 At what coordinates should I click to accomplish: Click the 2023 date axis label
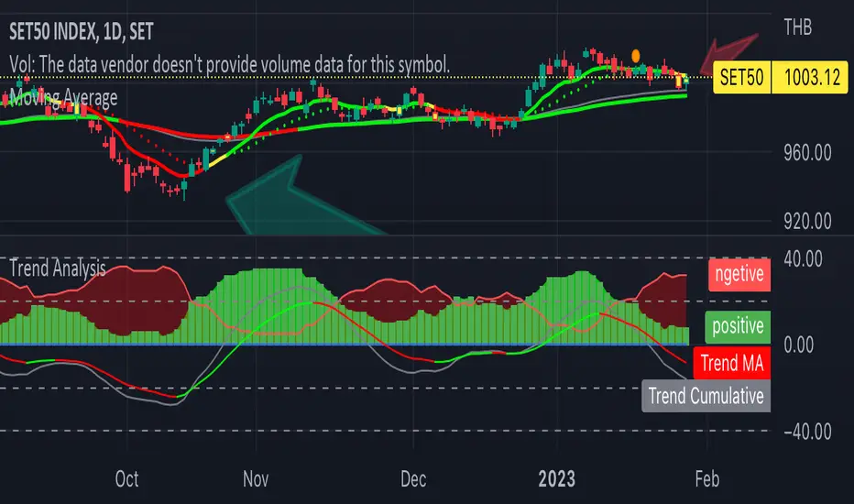coord(556,479)
